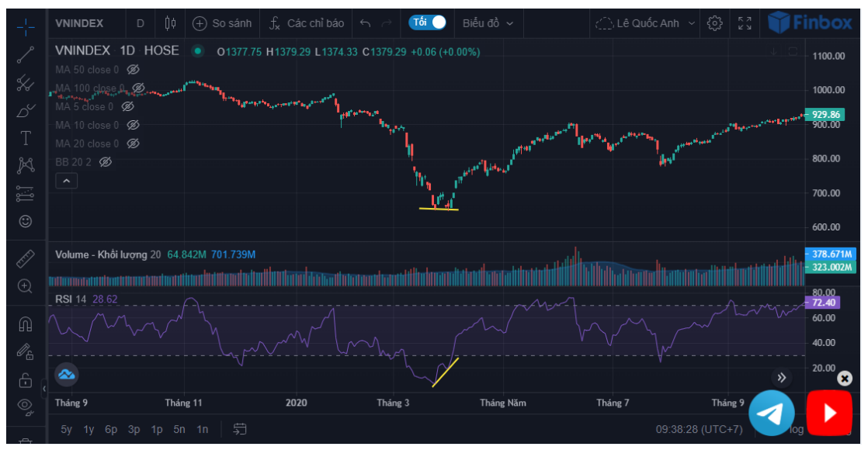The height and width of the screenshot is (450, 868).
Task: Click So sánh to compare symbols
Action: (223, 23)
